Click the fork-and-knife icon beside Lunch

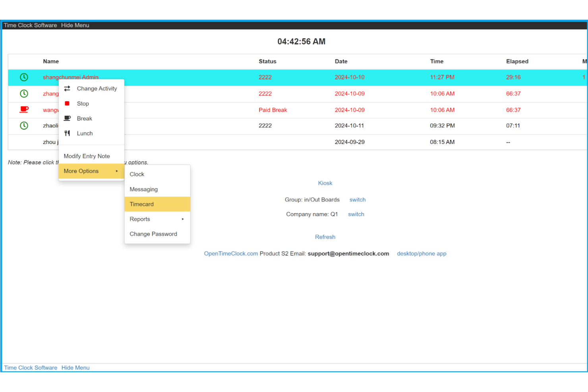click(67, 133)
